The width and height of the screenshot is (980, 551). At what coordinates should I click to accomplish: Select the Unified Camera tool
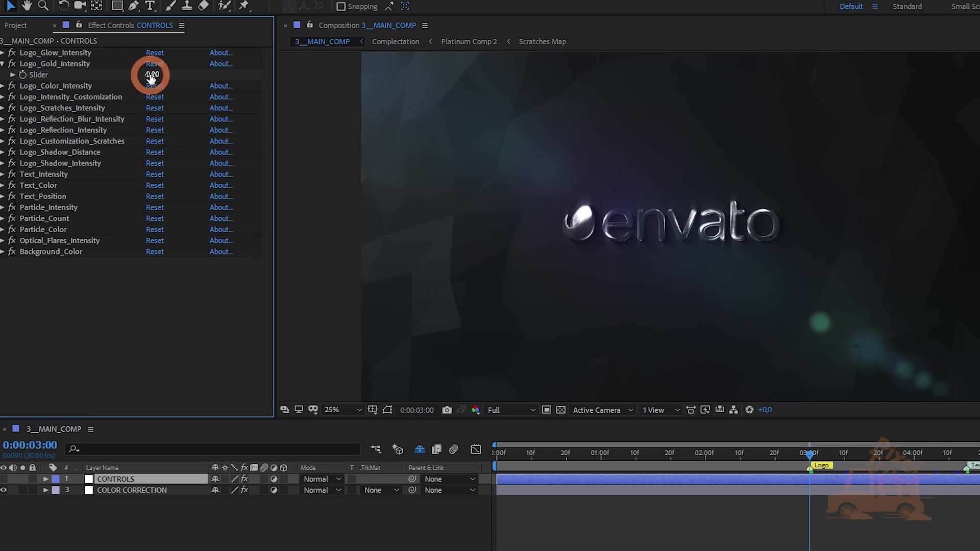[80, 6]
